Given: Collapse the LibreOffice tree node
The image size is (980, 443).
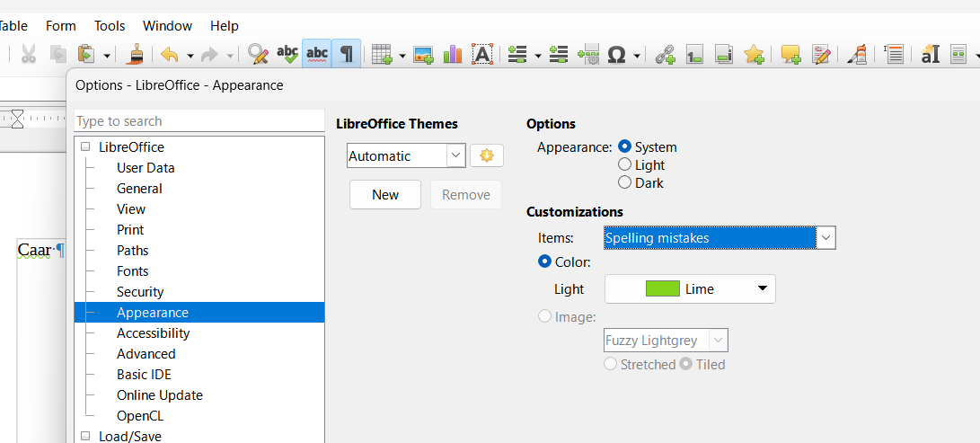Looking at the screenshot, I should tap(86, 147).
